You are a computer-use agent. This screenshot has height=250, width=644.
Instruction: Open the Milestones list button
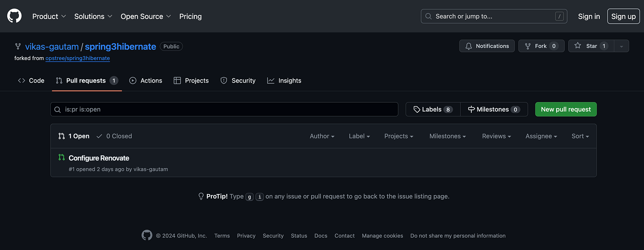494,110
